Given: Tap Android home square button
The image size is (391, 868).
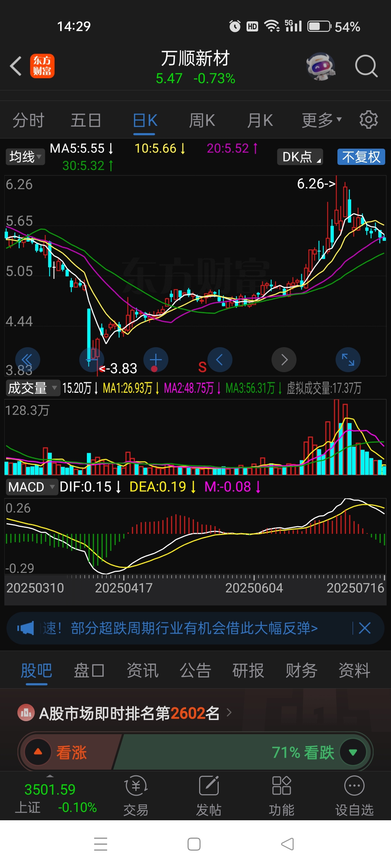Looking at the screenshot, I should coord(194,844).
